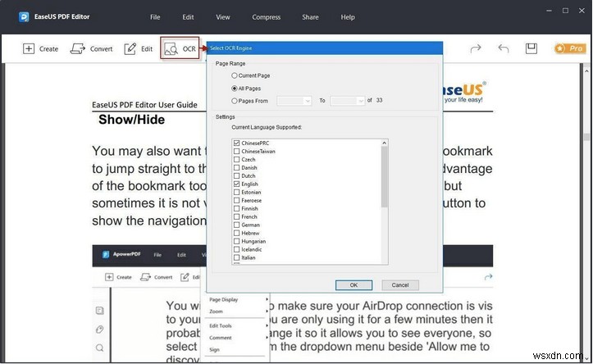Screen dimensions: 593x364
Task: Confirm OCR settings with OK button
Action: 354,285
